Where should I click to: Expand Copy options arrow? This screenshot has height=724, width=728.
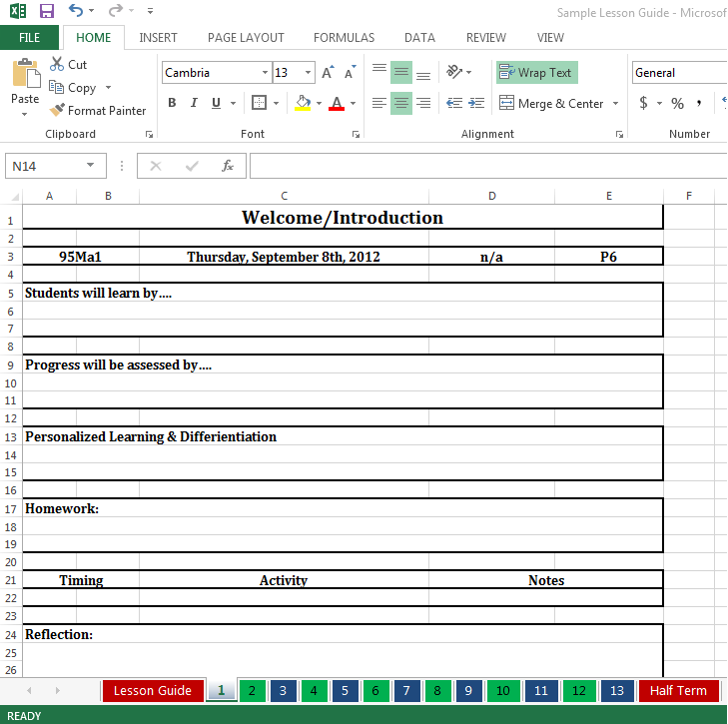coord(108,87)
